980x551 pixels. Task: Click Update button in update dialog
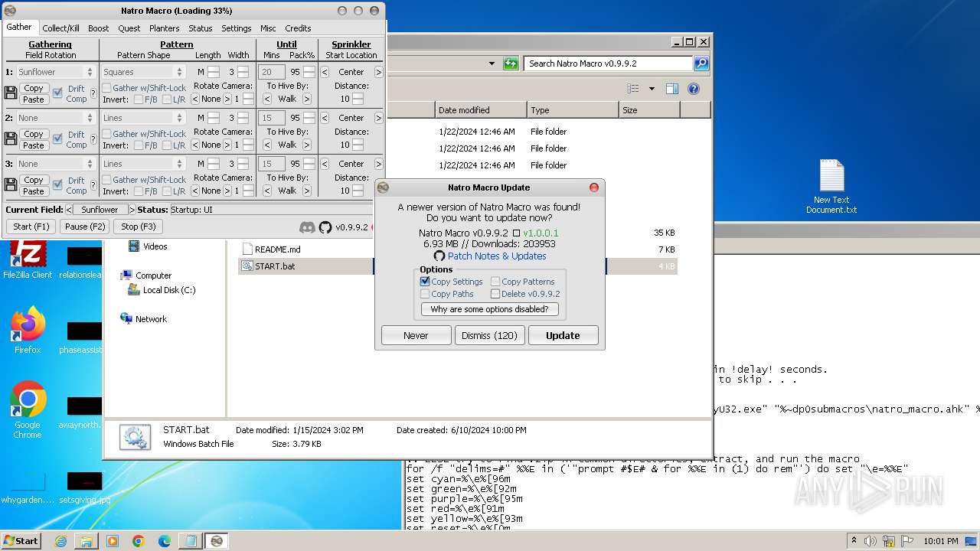click(563, 335)
